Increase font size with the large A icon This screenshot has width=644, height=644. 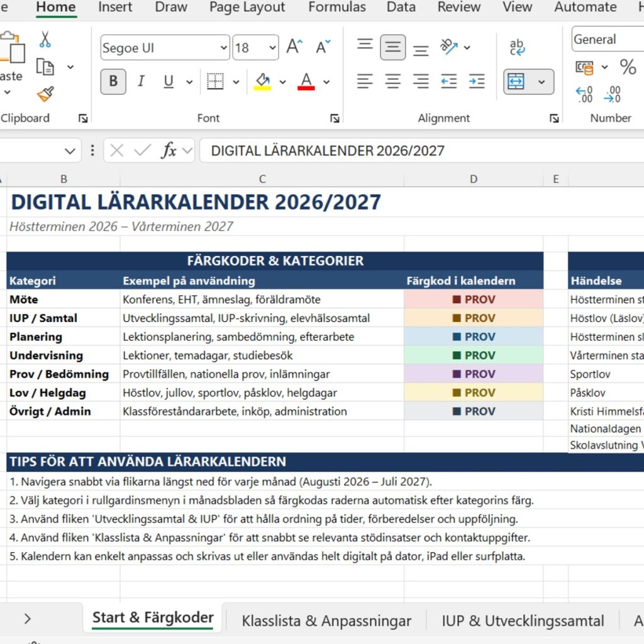point(294,47)
